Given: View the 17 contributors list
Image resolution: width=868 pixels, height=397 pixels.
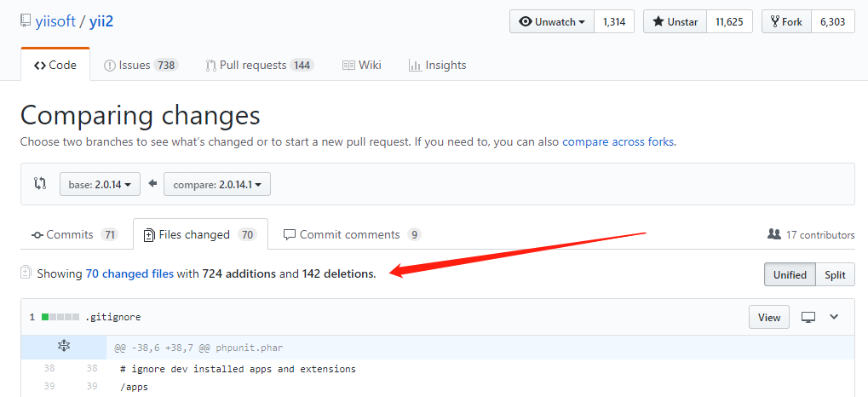Looking at the screenshot, I should click(811, 235).
